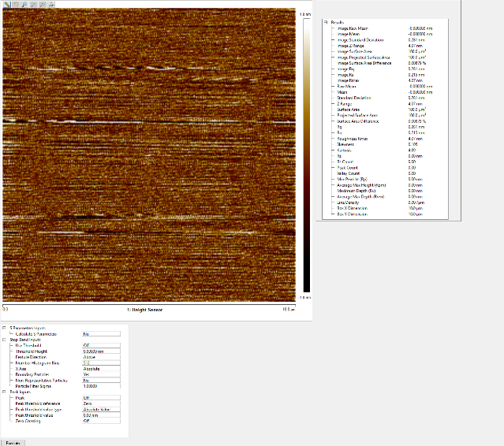The height and width of the screenshot is (446, 504).
Task: Select the Peak Count row
Action: coord(385,167)
